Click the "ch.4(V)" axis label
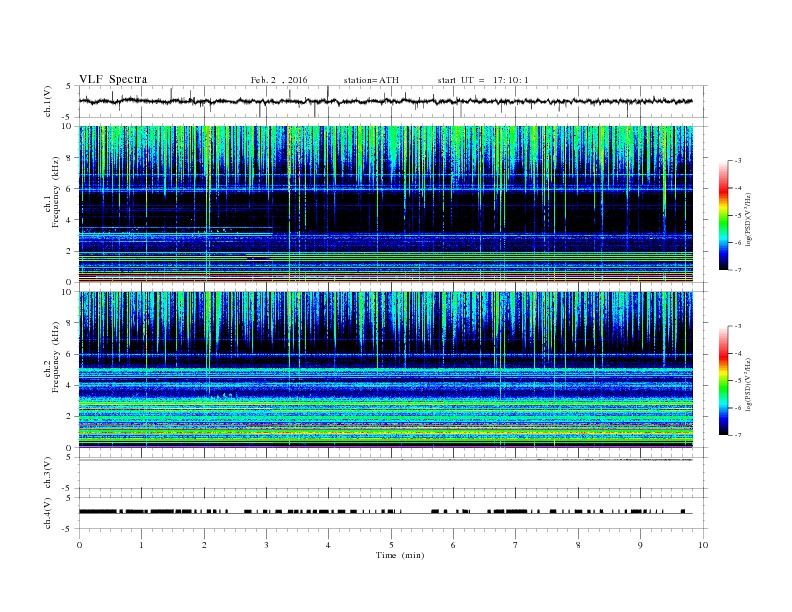 click(x=47, y=513)
